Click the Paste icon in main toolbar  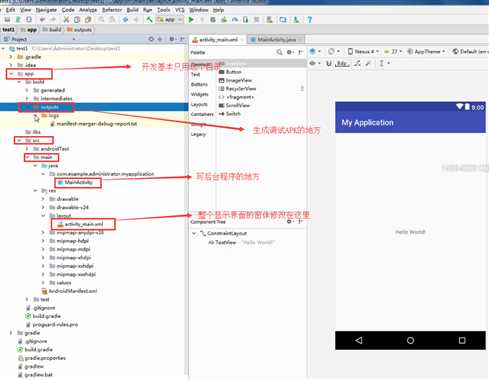click(x=88, y=20)
